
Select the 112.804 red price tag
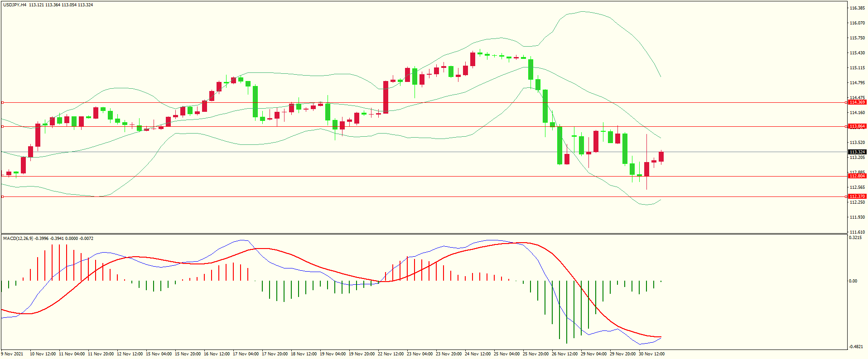pyautogui.click(x=857, y=176)
